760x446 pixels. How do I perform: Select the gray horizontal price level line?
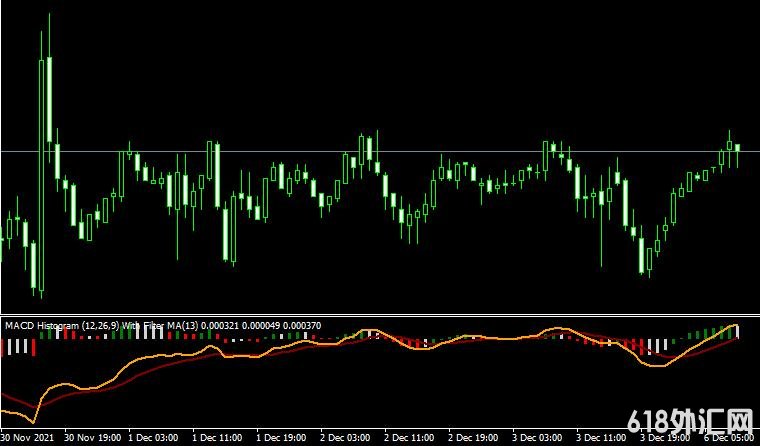point(380,152)
